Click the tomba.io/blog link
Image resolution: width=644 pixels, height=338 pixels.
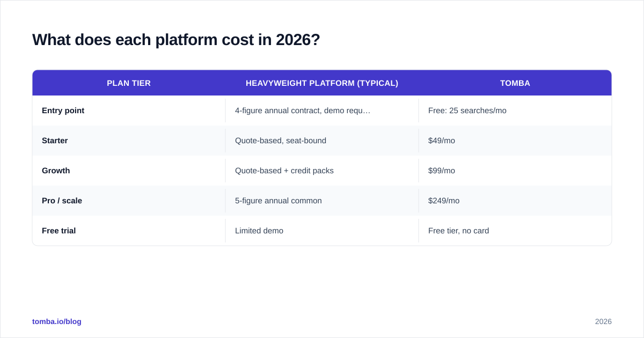click(57, 321)
